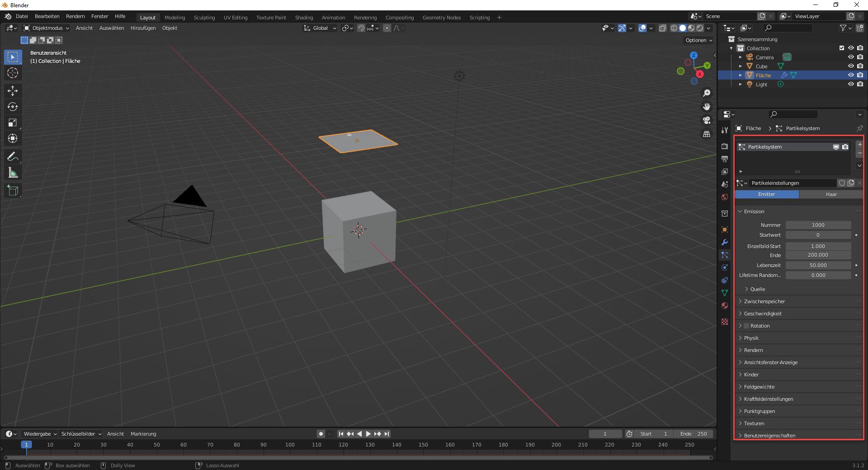The image size is (868, 470).
Task: Open the Object properties tab
Action: [x=725, y=230]
